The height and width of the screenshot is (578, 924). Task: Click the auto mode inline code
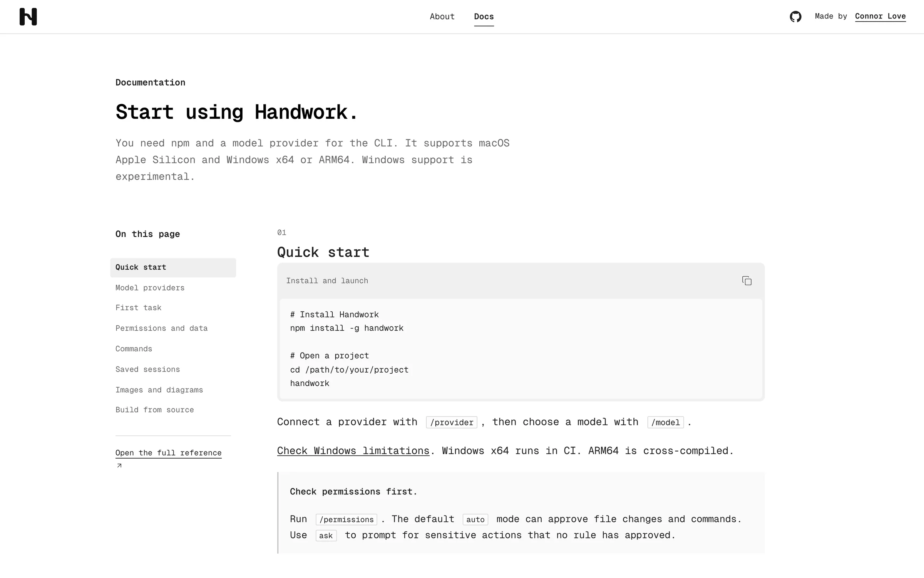(x=475, y=519)
